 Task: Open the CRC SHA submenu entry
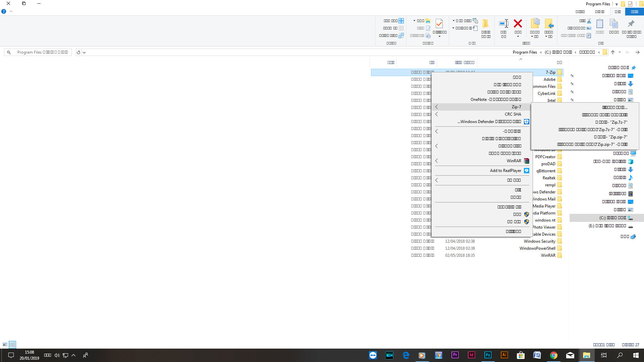pos(482,114)
